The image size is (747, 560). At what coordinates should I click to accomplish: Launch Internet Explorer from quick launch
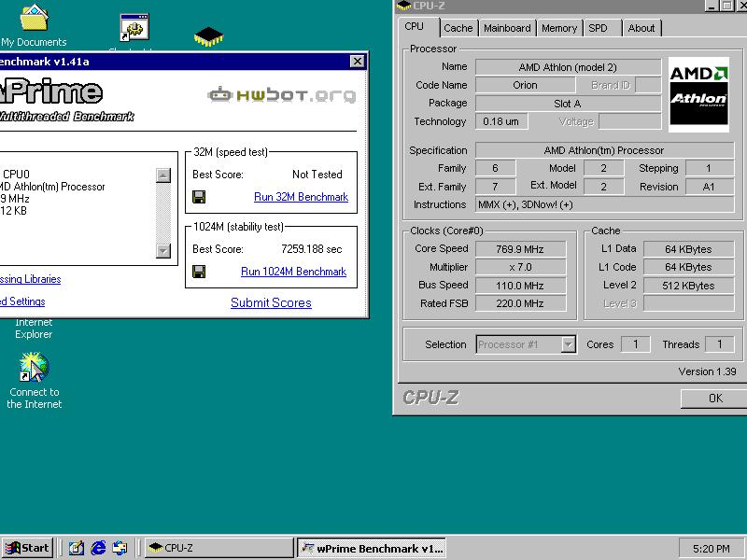click(98, 548)
